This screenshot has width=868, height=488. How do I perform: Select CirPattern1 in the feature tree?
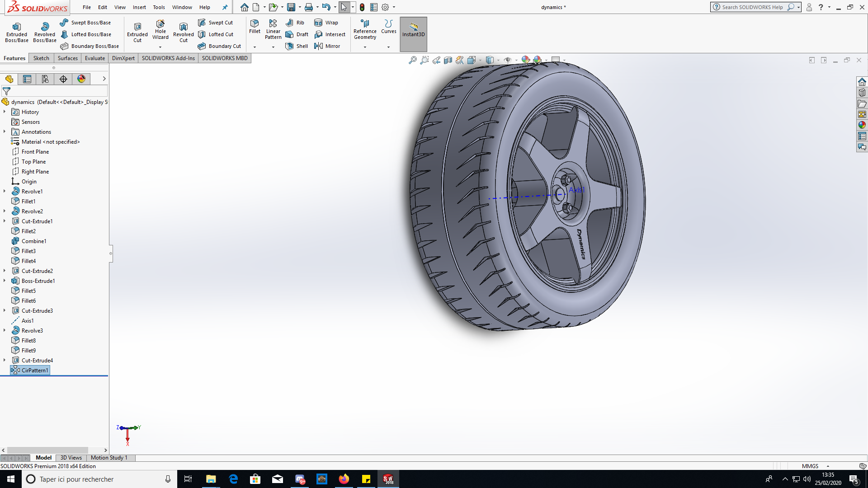[x=34, y=371]
